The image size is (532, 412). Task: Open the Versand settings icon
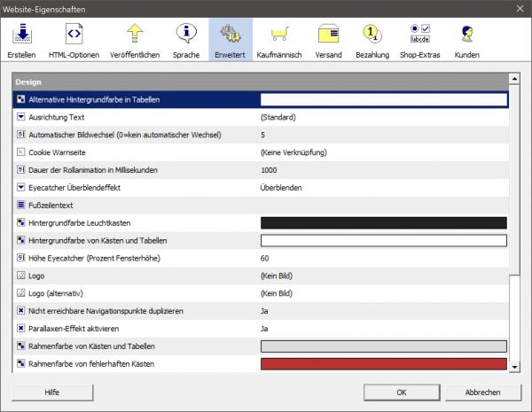[329, 35]
